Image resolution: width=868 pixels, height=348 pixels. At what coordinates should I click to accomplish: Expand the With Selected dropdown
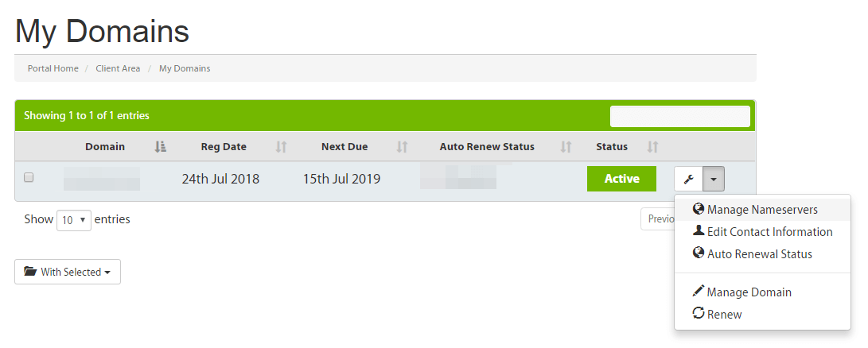(68, 272)
